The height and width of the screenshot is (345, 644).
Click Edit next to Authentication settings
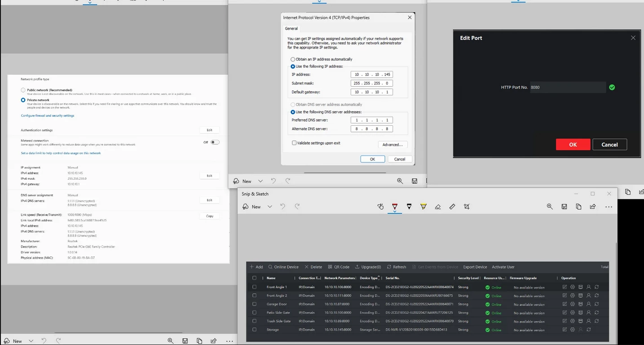pos(209,130)
